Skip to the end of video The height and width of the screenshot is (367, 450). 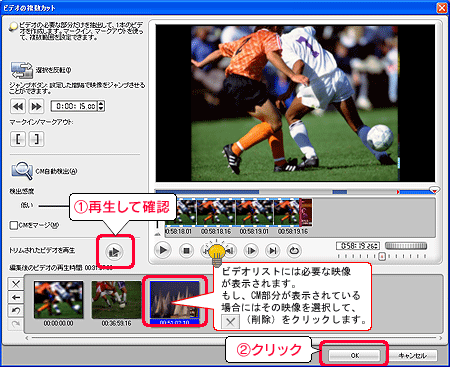pos(273,250)
